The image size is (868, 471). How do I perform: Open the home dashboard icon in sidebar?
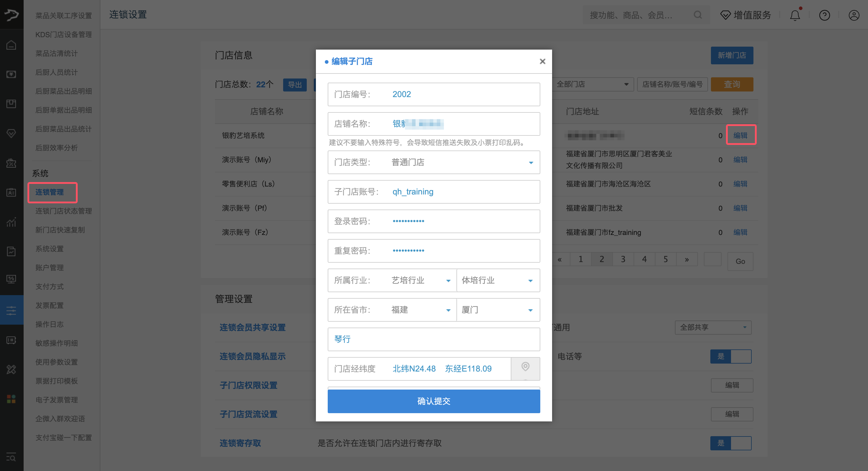[x=12, y=45]
